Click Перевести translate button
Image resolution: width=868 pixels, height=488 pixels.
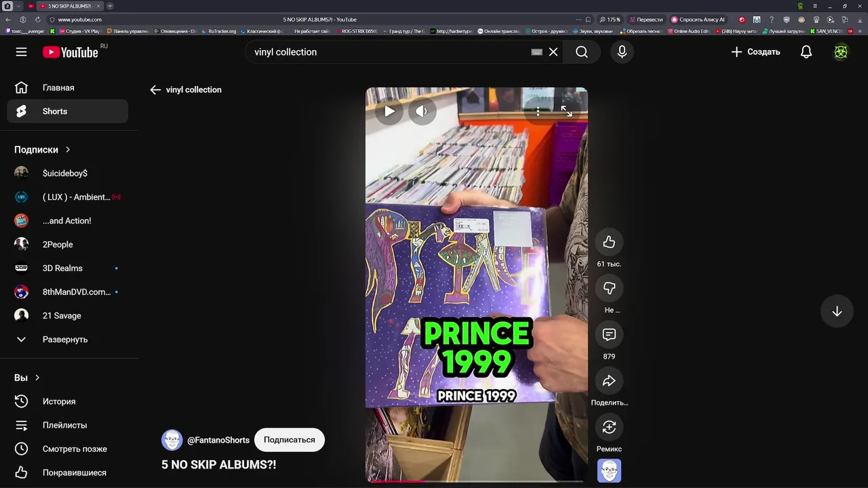[646, 20]
